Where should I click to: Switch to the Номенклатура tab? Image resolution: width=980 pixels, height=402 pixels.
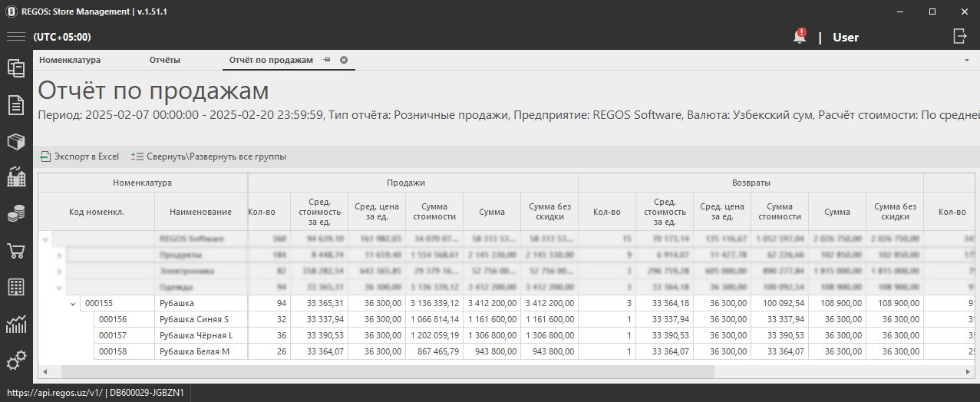[x=70, y=60]
